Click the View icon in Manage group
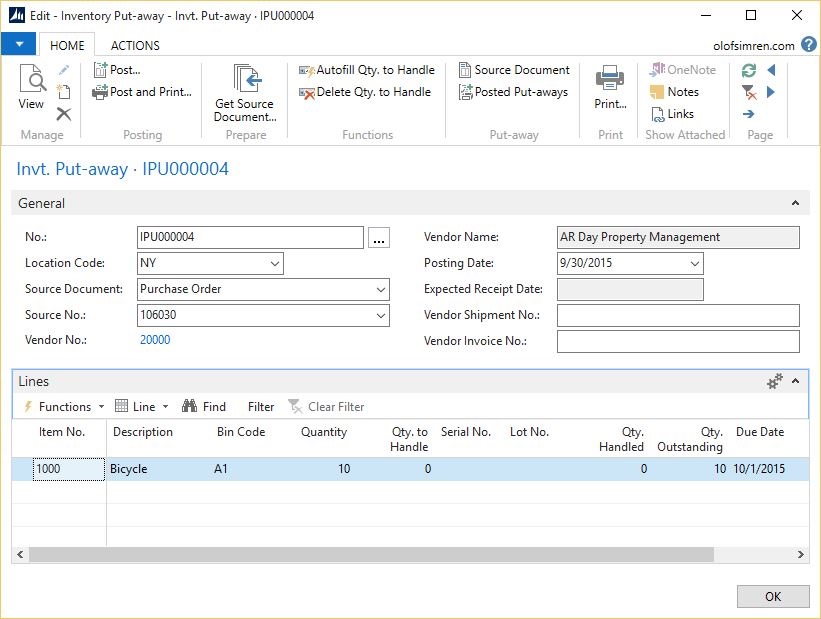The image size is (821, 619). 32,86
